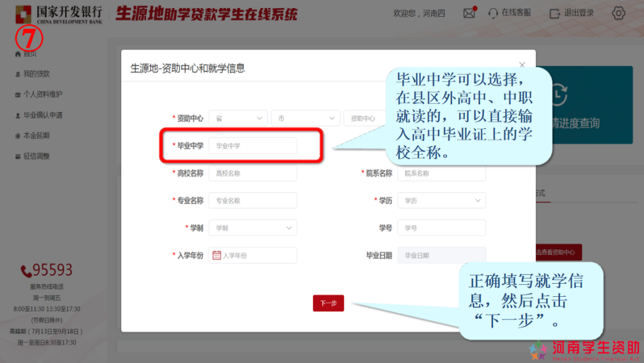The image size is (644, 363).
Task: Click the online customer service headset icon
Action: [493, 13]
